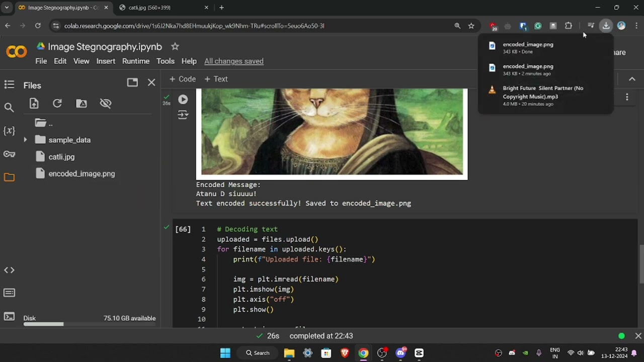
Task: Click the Colab logo
Action: tap(17, 52)
